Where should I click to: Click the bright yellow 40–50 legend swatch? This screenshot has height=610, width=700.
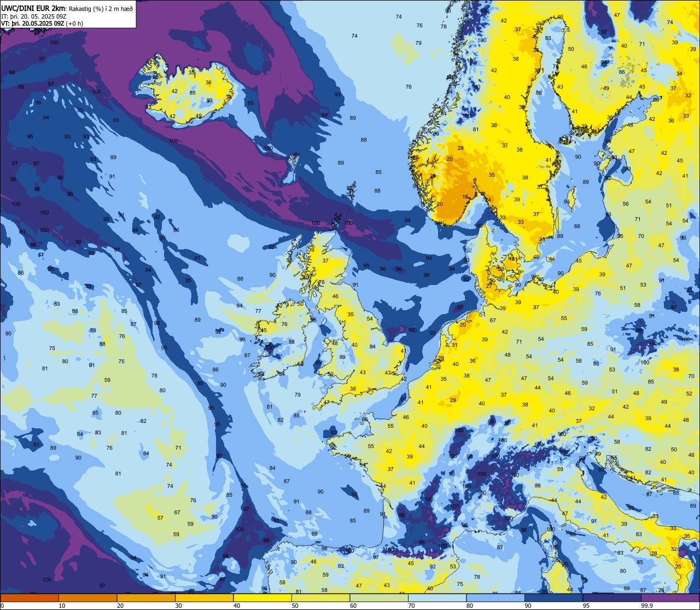click(262, 597)
